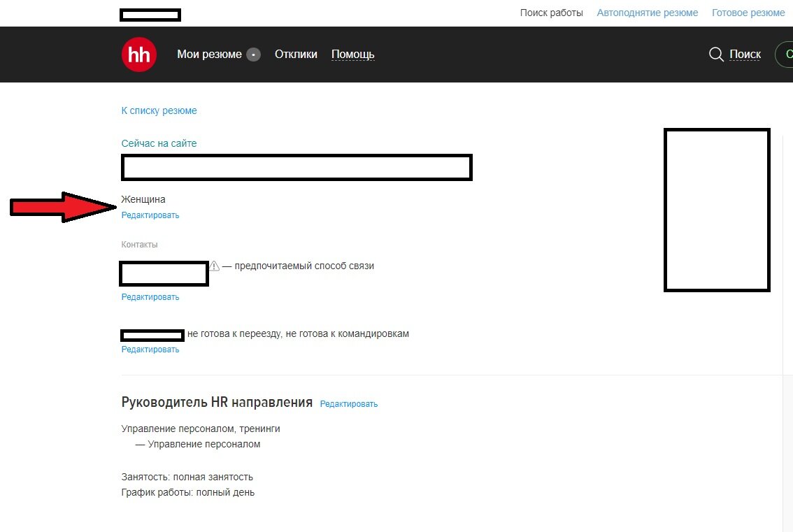This screenshot has width=793, height=532.
Task: Open the Отклики section
Action: pos(296,54)
